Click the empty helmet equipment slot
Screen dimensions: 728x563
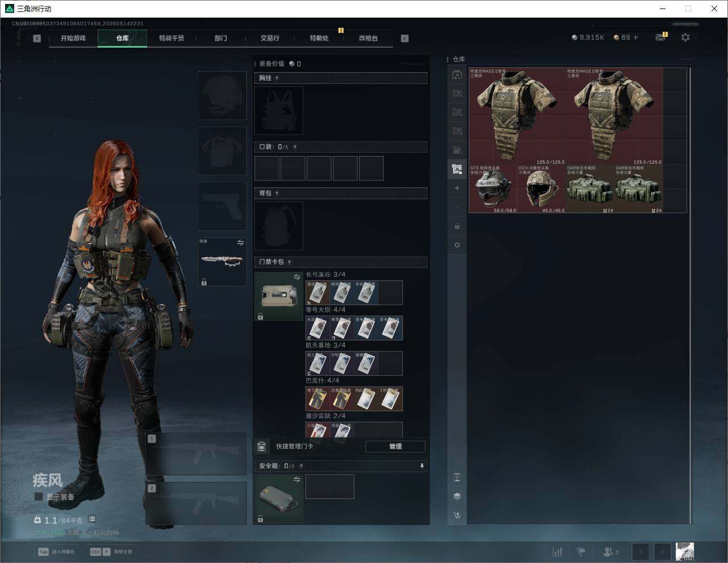tap(222, 95)
